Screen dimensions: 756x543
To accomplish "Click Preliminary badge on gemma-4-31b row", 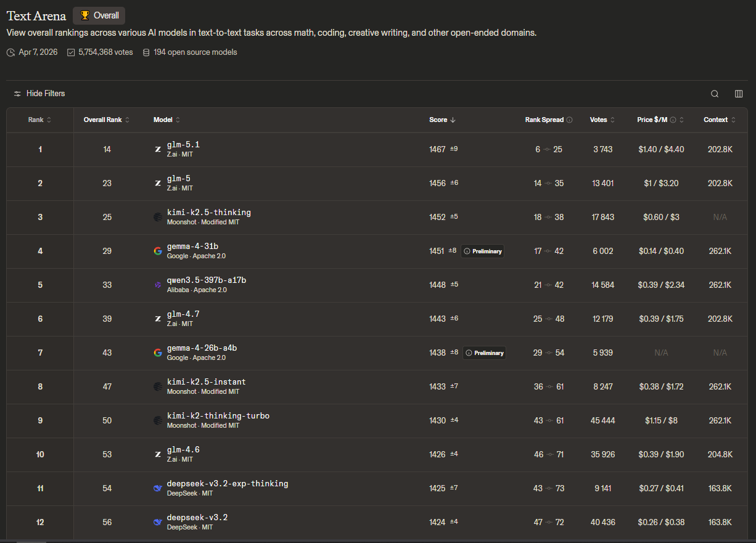I will point(482,251).
